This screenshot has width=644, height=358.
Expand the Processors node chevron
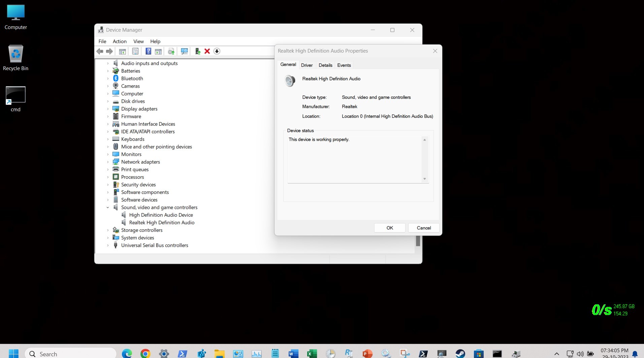108,177
